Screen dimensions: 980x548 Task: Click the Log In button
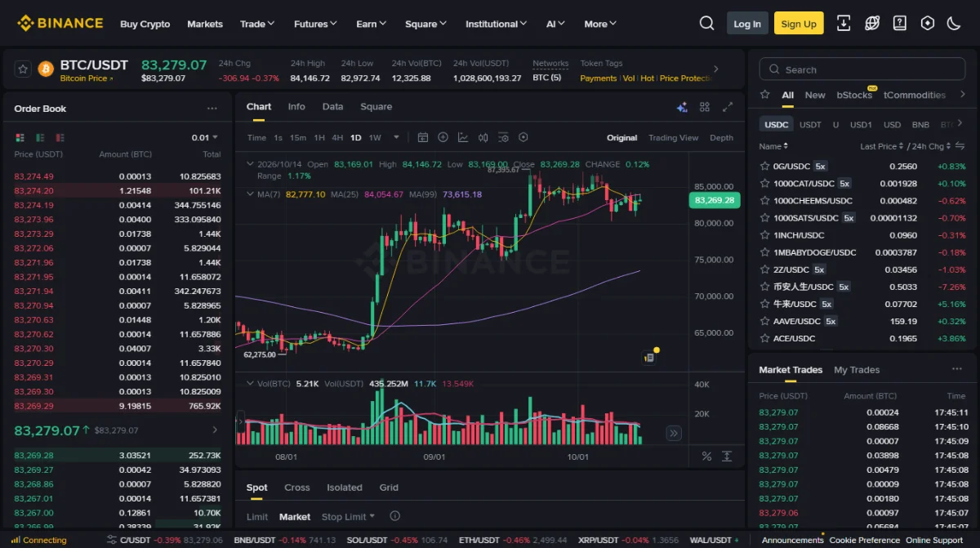click(x=747, y=24)
